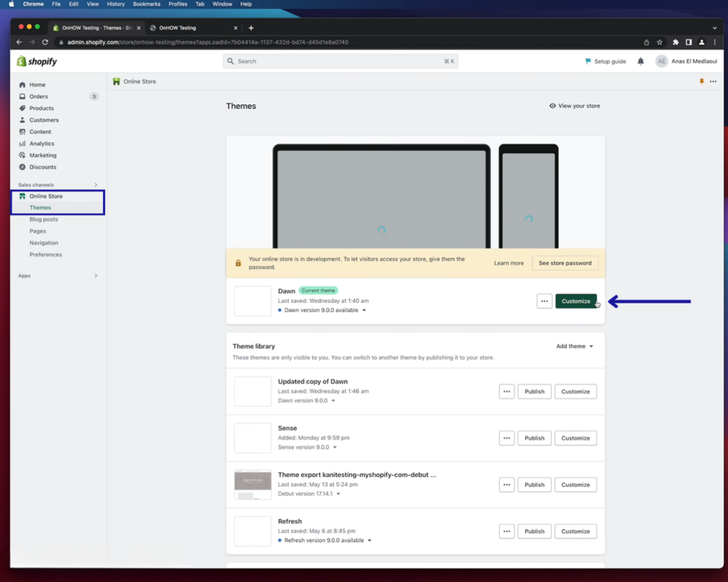Go to Orders in the sidebar
Image resolution: width=728 pixels, height=582 pixels.
[x=38, y=97]
